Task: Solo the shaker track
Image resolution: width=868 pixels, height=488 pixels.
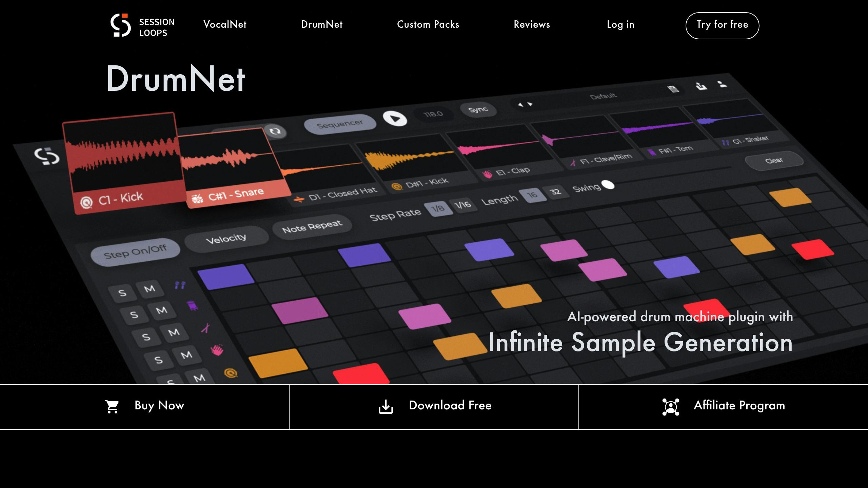Action: pos(122,293)
